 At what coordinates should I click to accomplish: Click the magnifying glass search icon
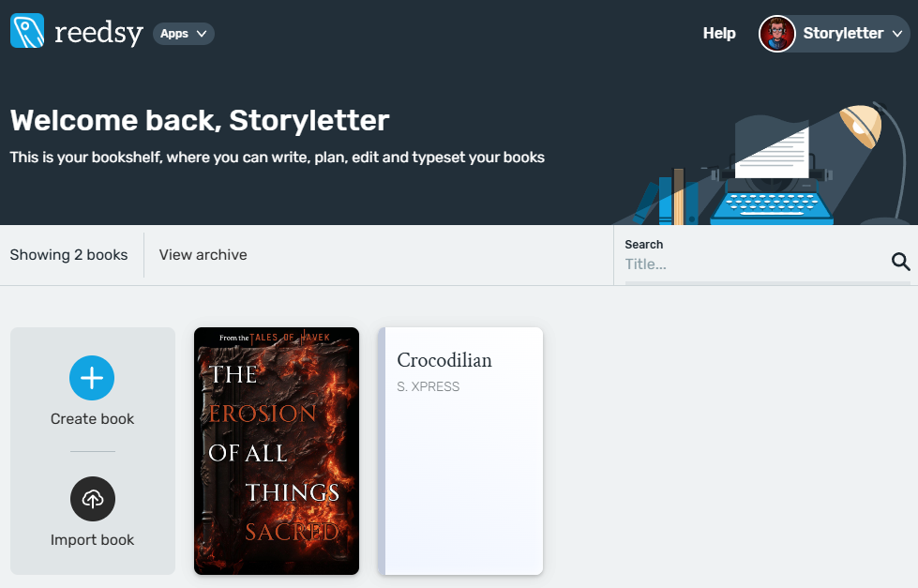[900, 262]
